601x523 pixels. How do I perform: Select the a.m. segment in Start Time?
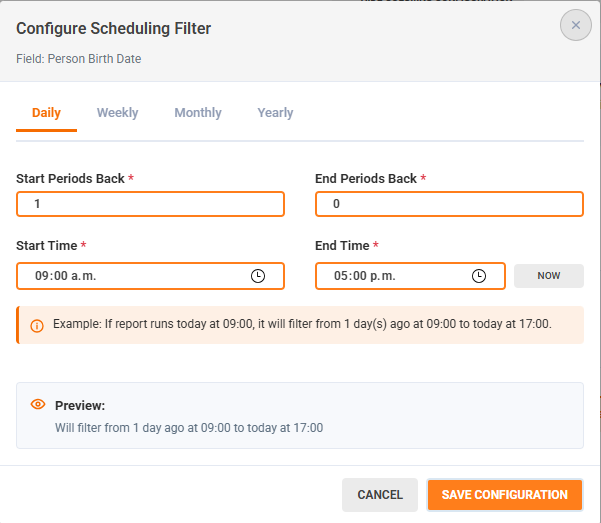82,276
